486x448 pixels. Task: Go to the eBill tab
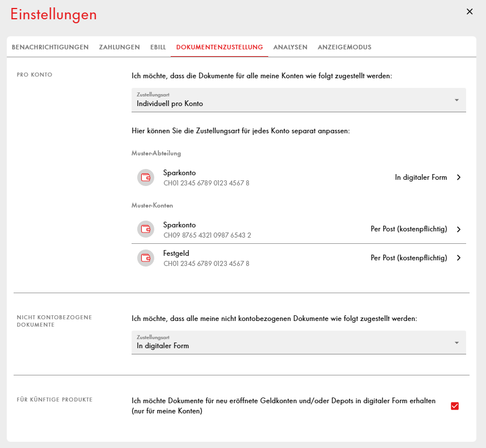(158, 48)
